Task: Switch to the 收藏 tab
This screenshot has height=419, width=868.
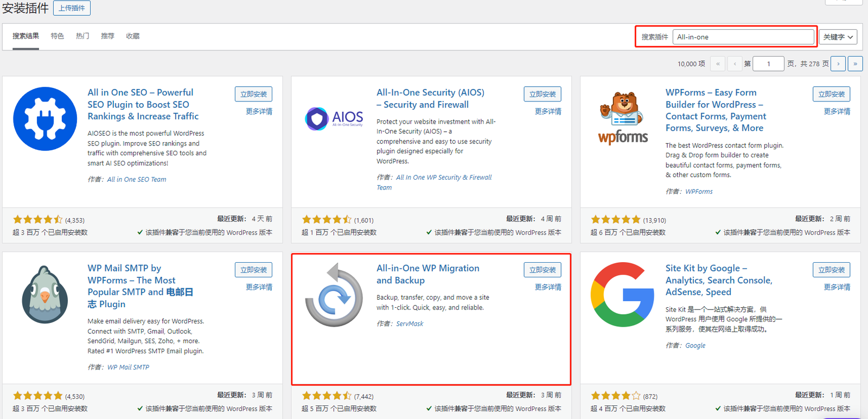Action: click(133, 36)
